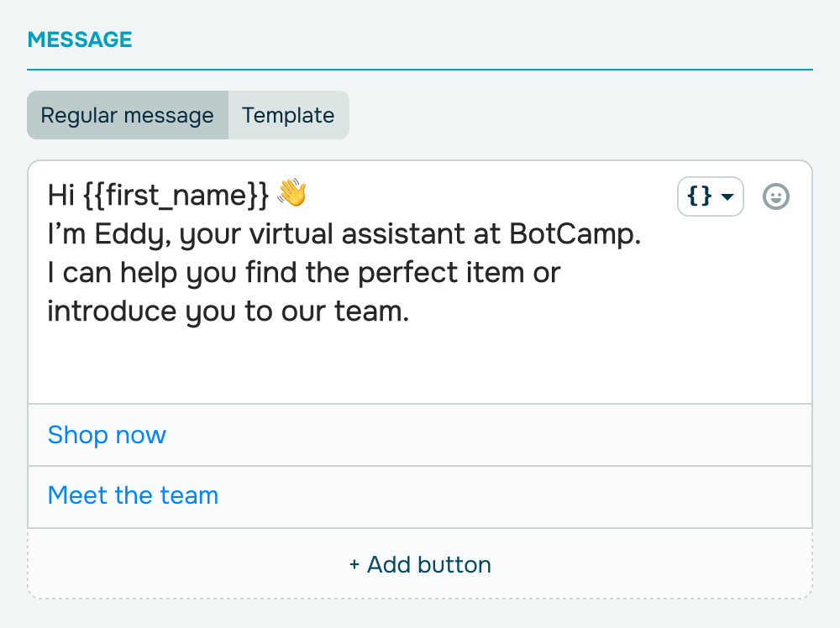Click the {{first_name}} placeholder in the message
The height and width of the screenshot is (628, 840).
[176, 195]
